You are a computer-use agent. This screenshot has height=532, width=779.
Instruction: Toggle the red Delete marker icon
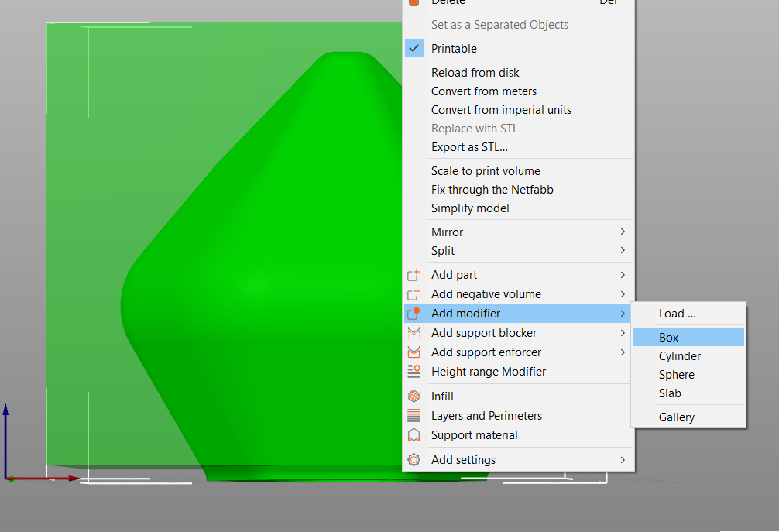click(x=414, y=3)
